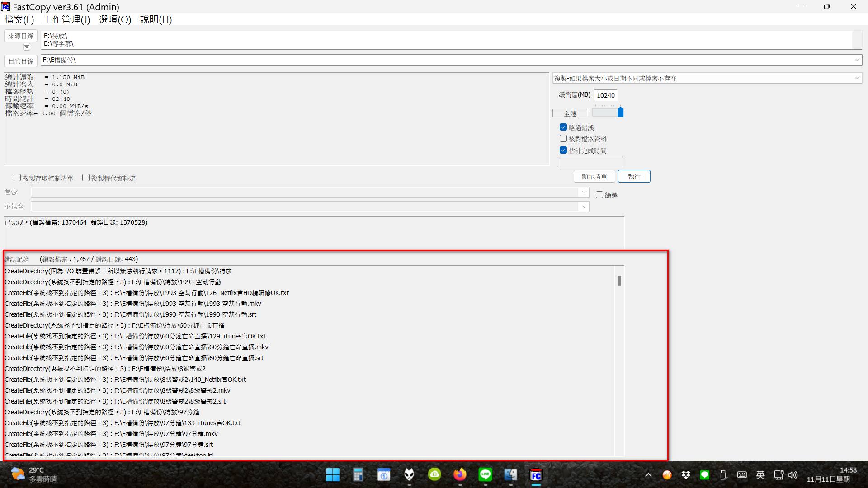Open the Finder-face icon app in the taskbar
The width and height of the screenshot is (868, 488).
tap(510, 475)
